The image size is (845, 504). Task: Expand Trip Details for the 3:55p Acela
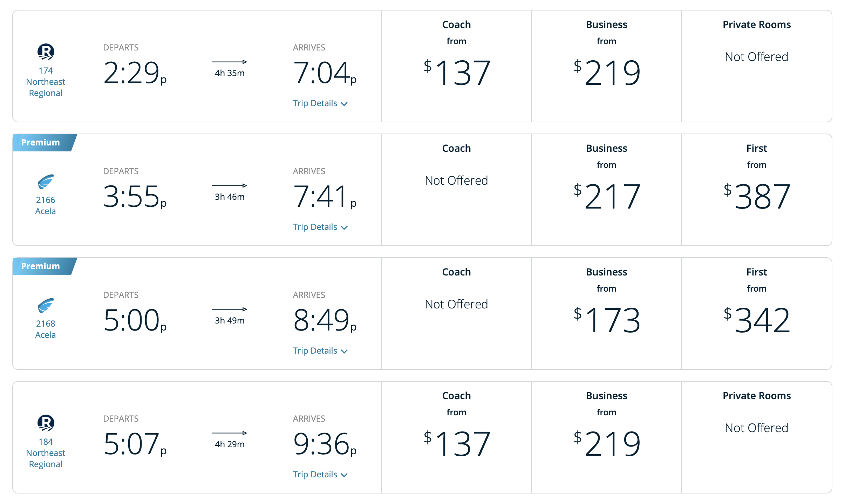pos(320,227)
